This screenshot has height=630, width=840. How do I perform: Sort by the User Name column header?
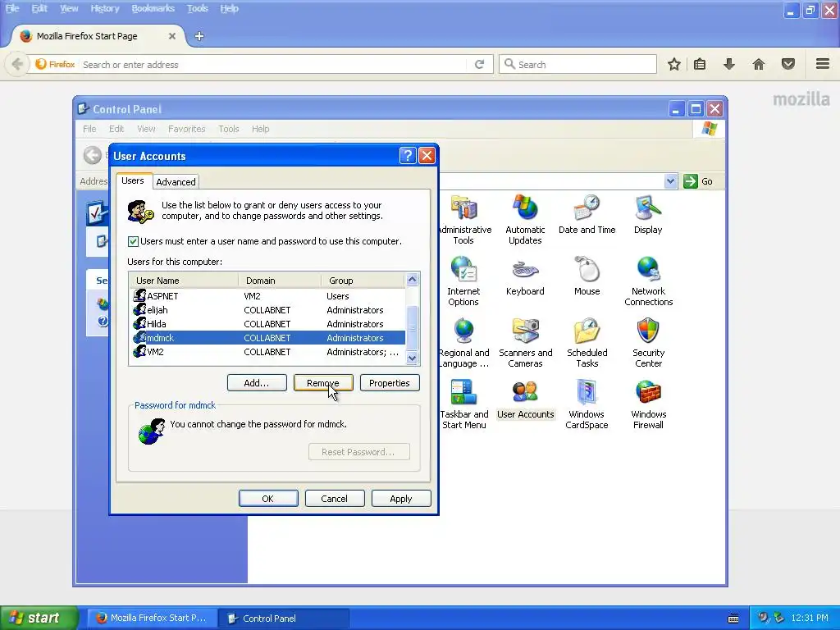[184, 281]
